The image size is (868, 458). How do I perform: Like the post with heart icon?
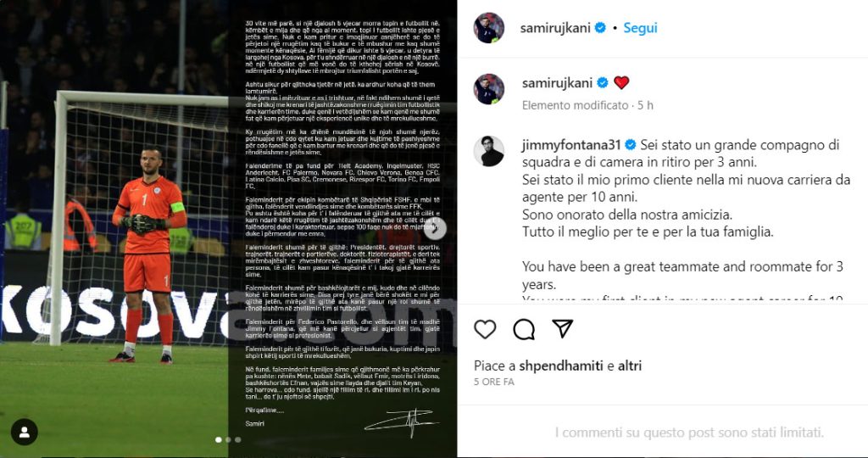pyautogui.click(x=485, y=329)
